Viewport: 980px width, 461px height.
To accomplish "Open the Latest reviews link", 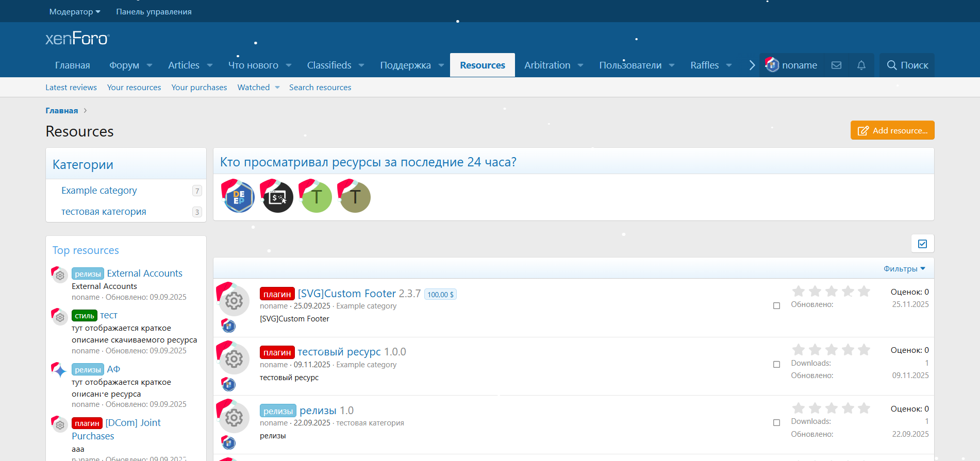I will [71, 88].
